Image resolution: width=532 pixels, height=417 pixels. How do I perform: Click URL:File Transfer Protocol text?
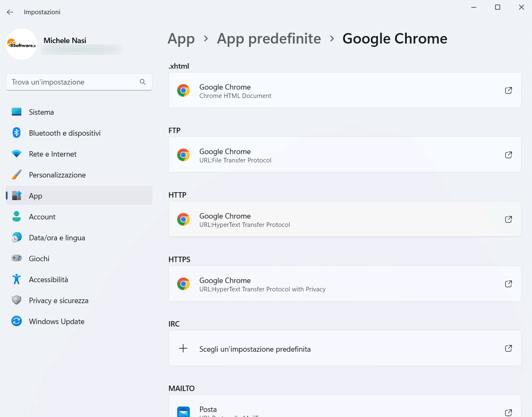tap(235, 160)
